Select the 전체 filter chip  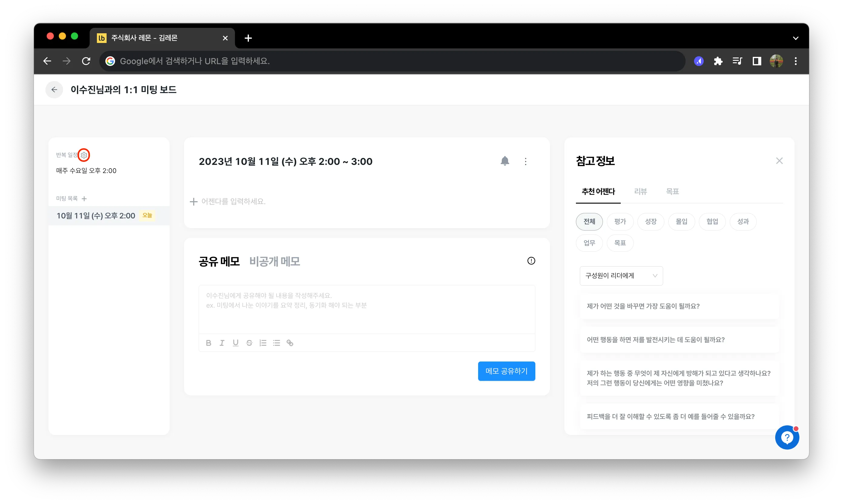(x=589, y=222)
